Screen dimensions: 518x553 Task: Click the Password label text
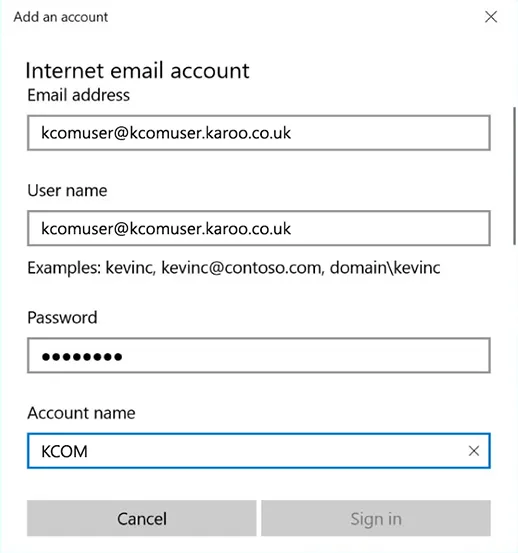62,317
